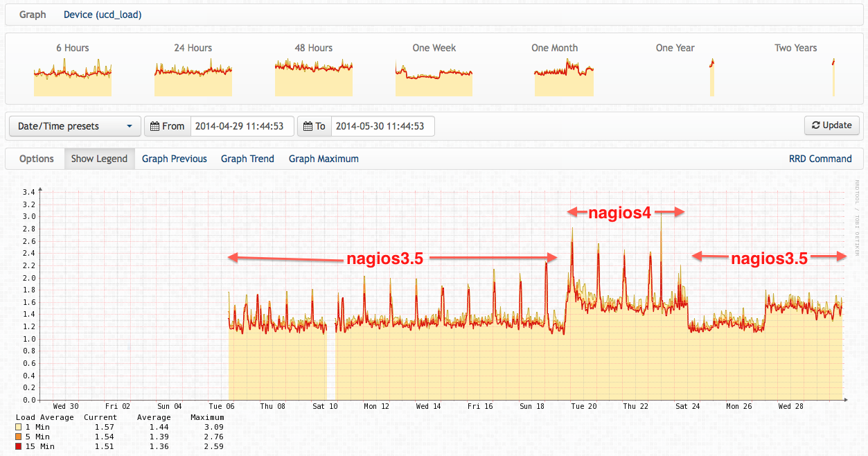Click the From date input field
This screenshot has width=868, height=456.
pos(242,126)
